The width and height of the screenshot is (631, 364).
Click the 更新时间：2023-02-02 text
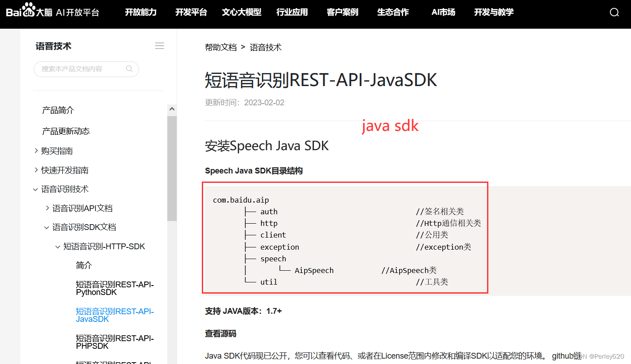tap(244, 103)
